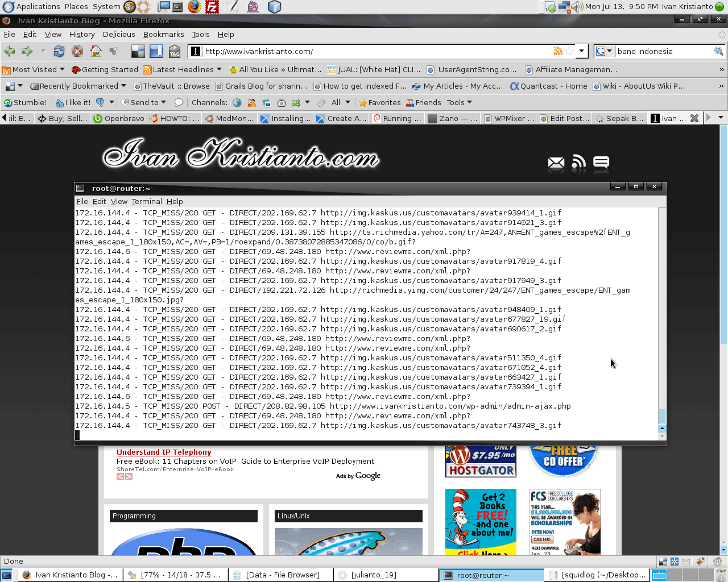
Task: Click the Delicious TAG icon
Action: point(175,51)
